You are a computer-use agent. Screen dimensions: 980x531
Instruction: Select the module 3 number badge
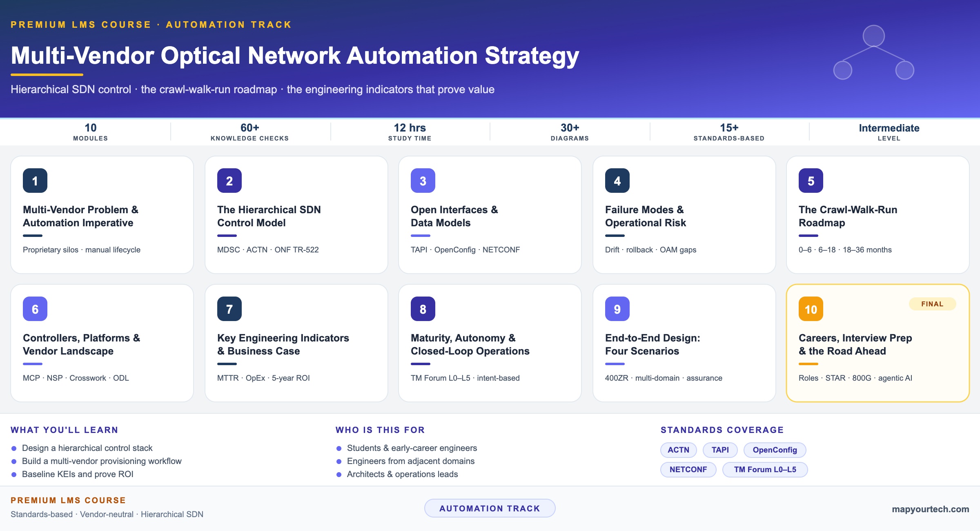[x=423, y=181]
